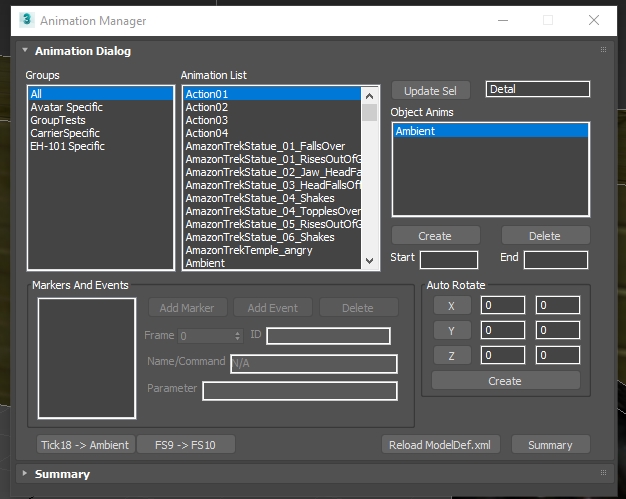Viewport: 626px width, 499px height.
Task: Click the Reload ModelDef.xml button
Action: (x=441, y=444)
